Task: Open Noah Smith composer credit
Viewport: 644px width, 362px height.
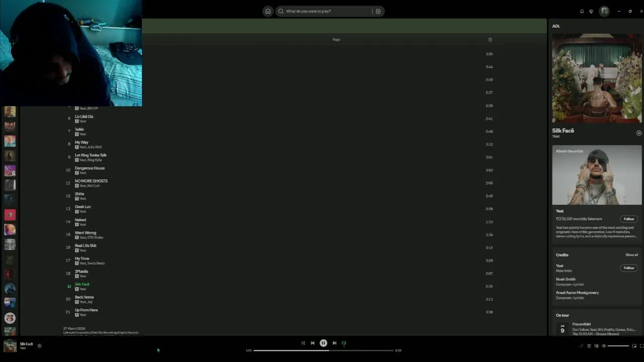Action: click(x=566, y=280)
